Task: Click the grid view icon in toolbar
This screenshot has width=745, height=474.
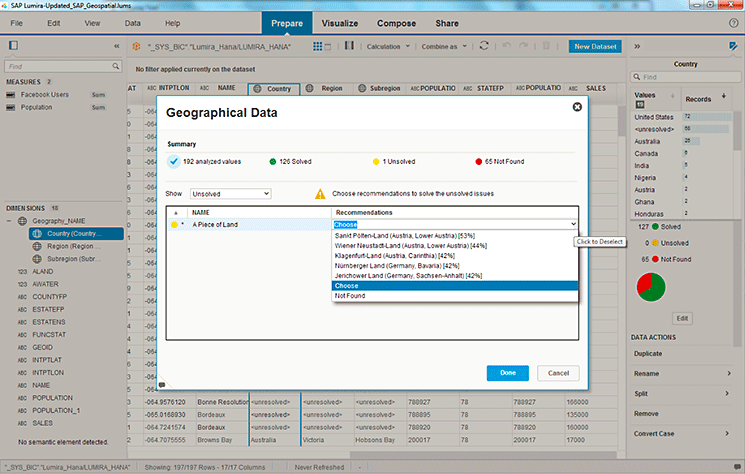Action: pyautogui.click(x=318, y=46)
